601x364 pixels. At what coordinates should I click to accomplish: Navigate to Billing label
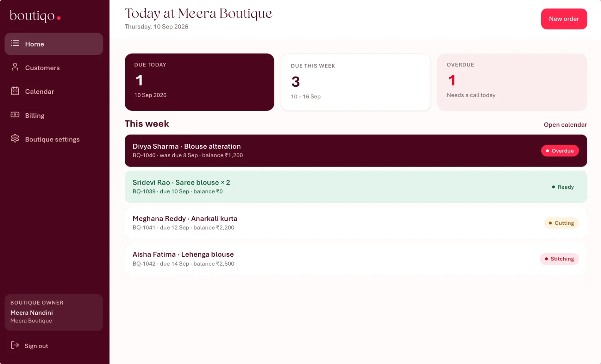35,116
